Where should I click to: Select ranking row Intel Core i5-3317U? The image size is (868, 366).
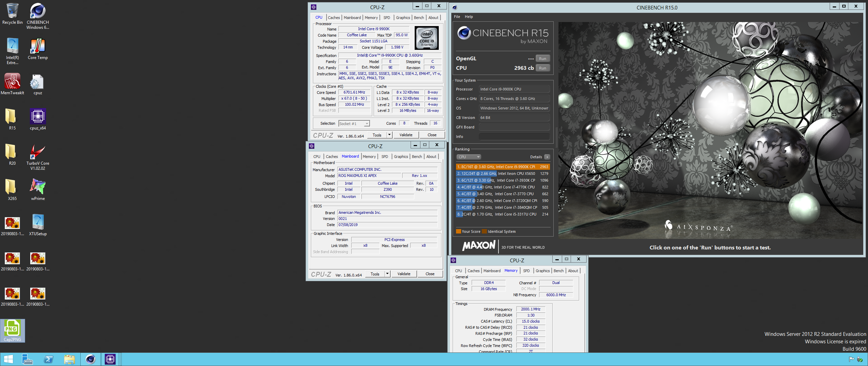tap(502, 214)
